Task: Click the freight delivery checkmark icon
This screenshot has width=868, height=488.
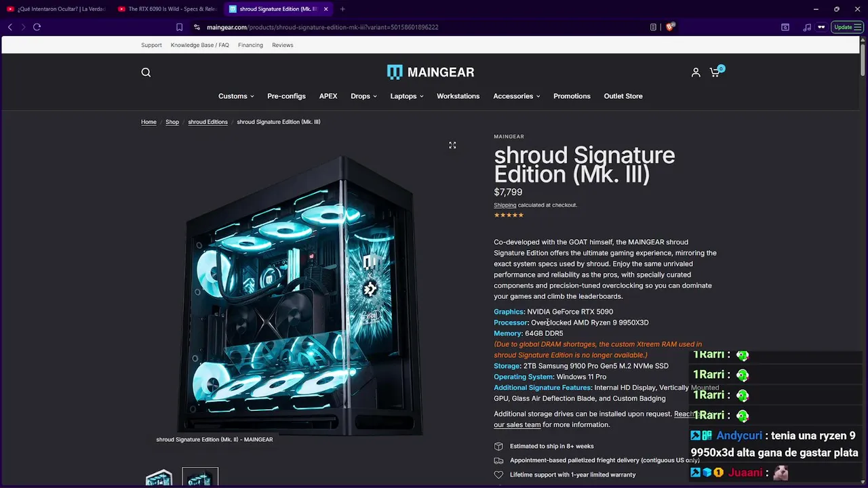Action: pyautogui.click(x=498, y=460)
